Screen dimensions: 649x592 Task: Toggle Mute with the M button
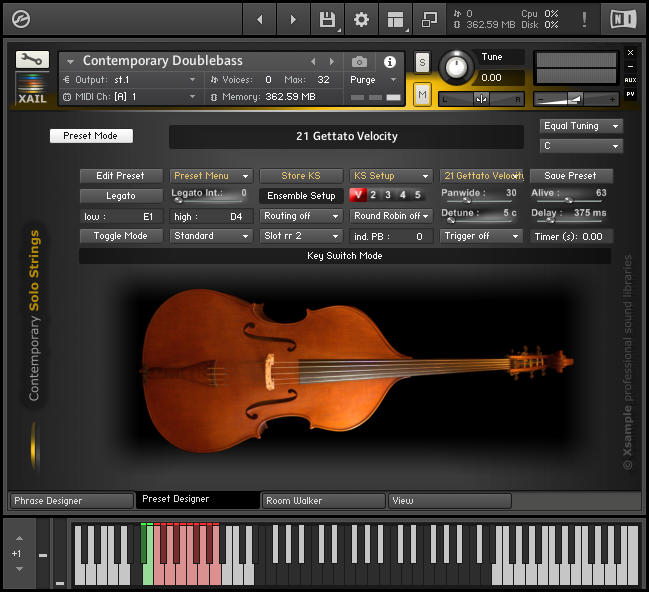point(422,95)
